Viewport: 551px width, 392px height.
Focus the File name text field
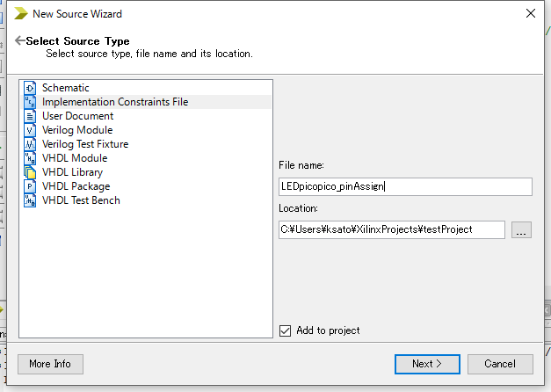tap(405, 186)
